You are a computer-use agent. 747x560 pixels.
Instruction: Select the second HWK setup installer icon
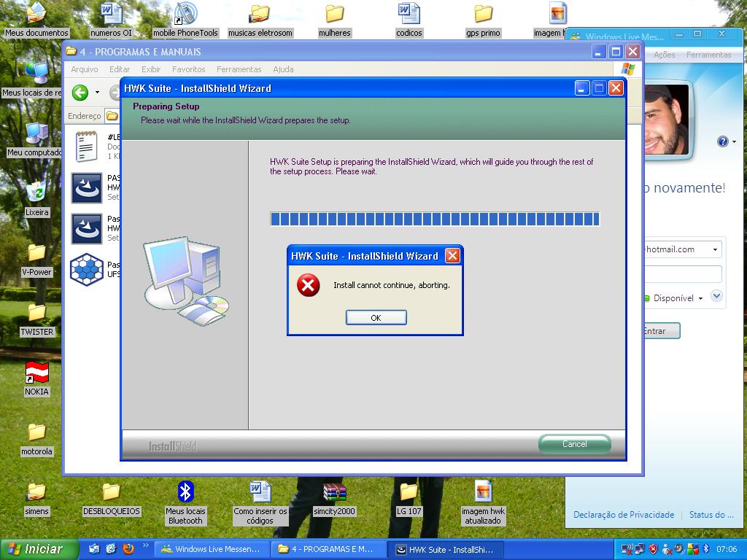click(86, 228)
